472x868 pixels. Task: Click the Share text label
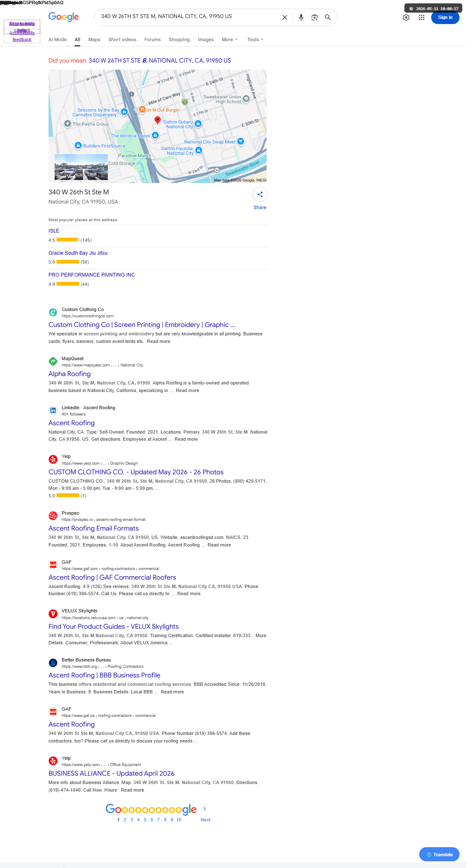260,207
